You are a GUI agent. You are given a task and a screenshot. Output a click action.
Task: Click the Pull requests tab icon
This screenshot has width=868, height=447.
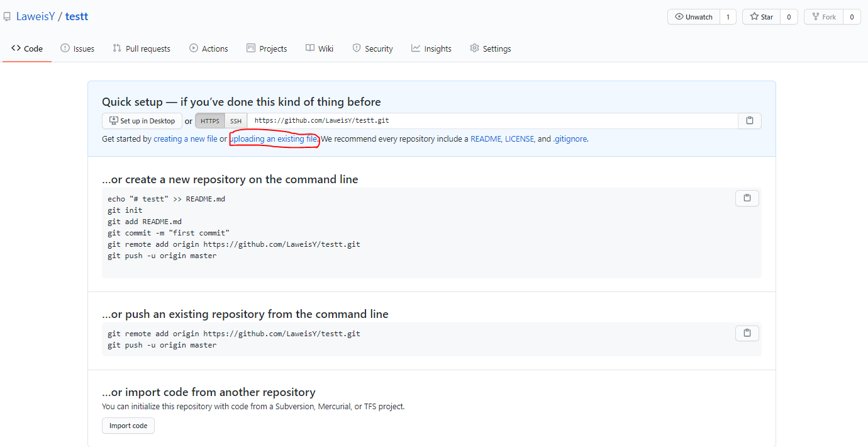click(x=117, y=48)
